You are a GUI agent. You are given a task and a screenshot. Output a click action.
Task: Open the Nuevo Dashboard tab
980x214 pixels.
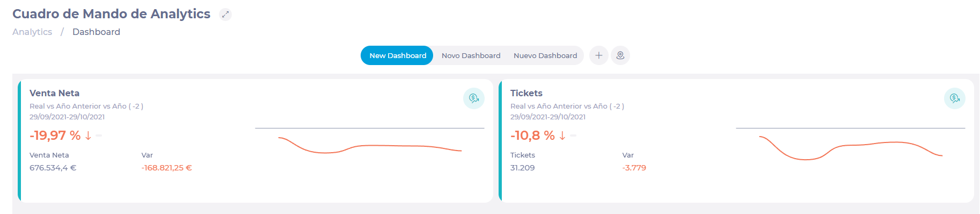click(x=545, y=55)
